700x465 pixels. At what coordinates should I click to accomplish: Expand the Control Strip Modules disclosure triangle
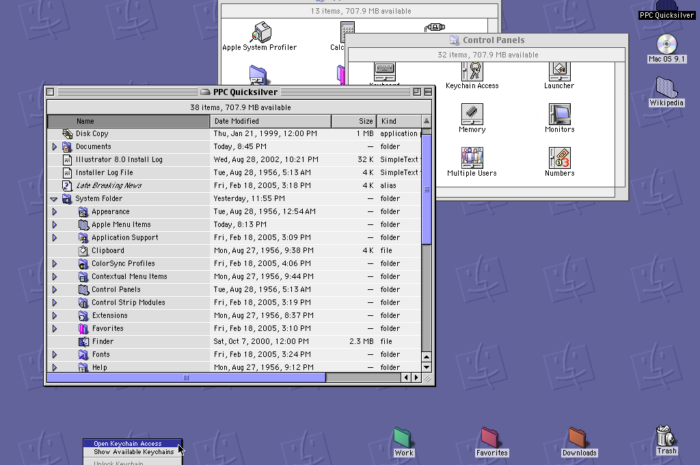(x=54, y=303)
